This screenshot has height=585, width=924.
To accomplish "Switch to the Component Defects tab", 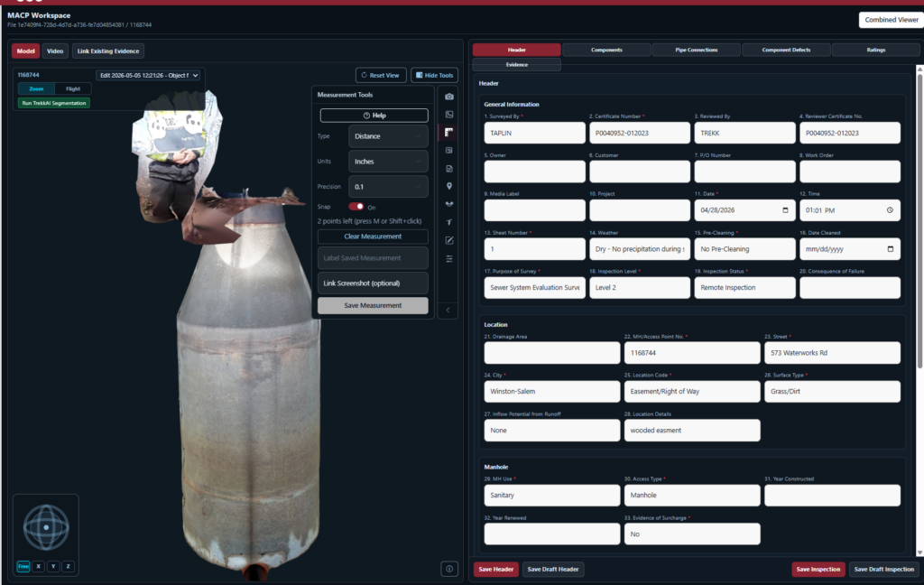I will click(786, 50).
